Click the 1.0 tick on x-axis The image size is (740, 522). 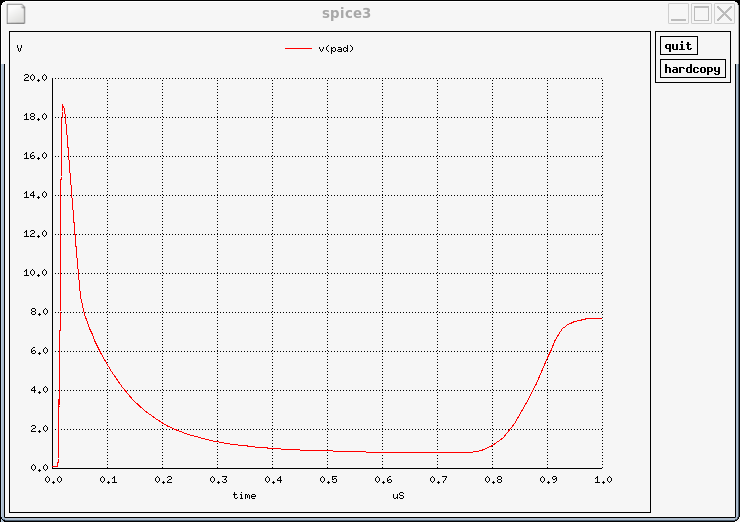(602, 480)
